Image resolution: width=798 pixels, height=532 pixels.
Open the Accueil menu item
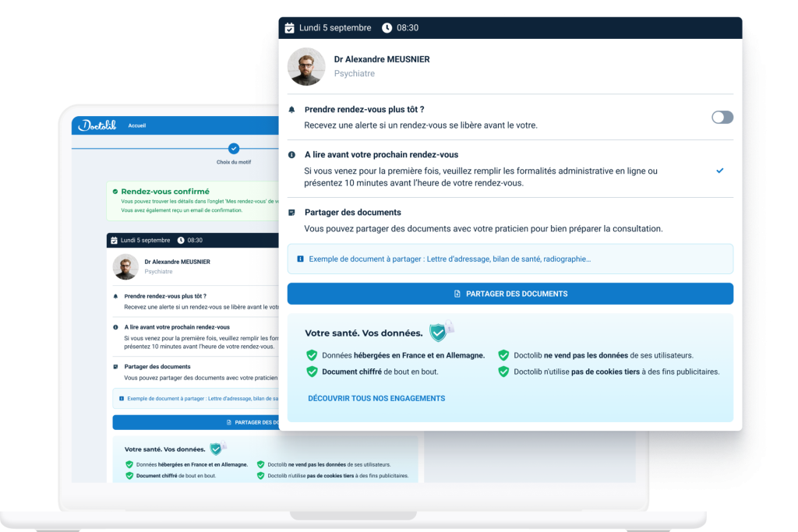(x=137, y=125)
